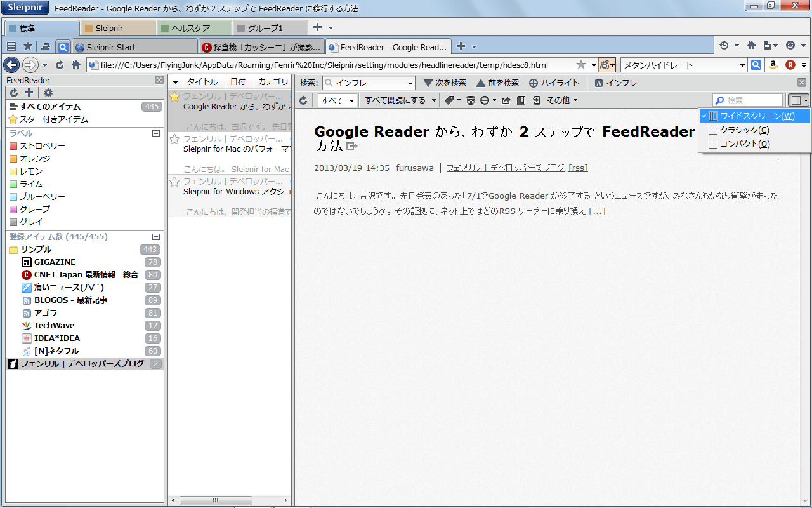The width and height of the screenshot is (812, 508).
Task: Open the [rss] link
Action: [578, 168]
